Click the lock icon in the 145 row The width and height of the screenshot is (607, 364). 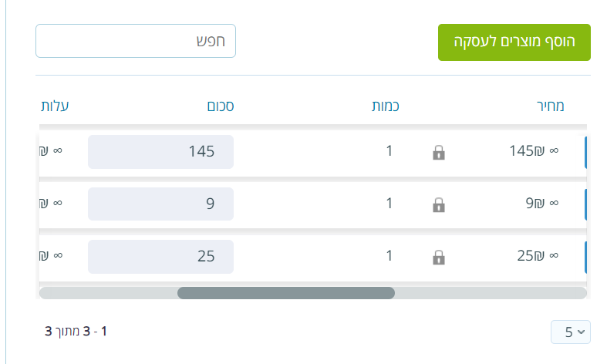[x=439, y=153]
